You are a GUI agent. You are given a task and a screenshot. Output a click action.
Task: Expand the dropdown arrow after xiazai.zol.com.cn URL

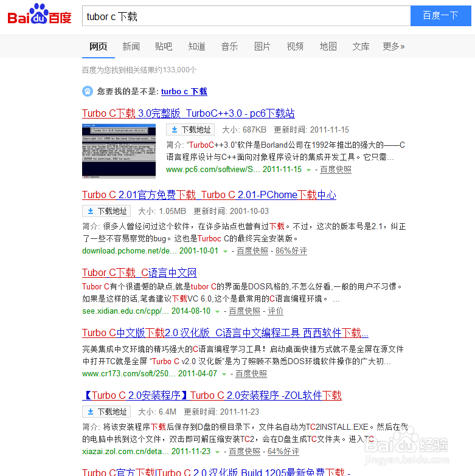(x=218, y=452)
